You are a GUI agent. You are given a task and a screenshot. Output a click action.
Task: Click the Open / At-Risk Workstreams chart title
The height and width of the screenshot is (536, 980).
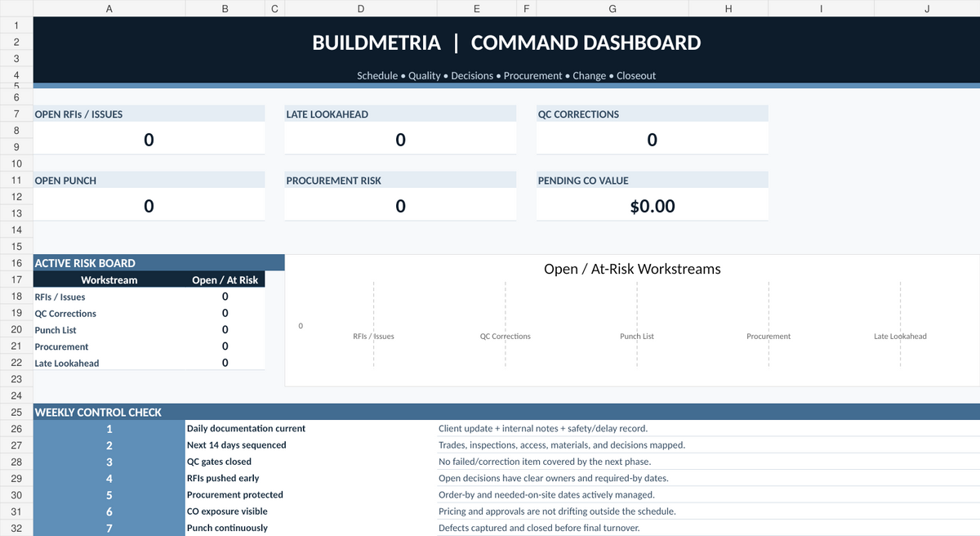coord(632,269)
